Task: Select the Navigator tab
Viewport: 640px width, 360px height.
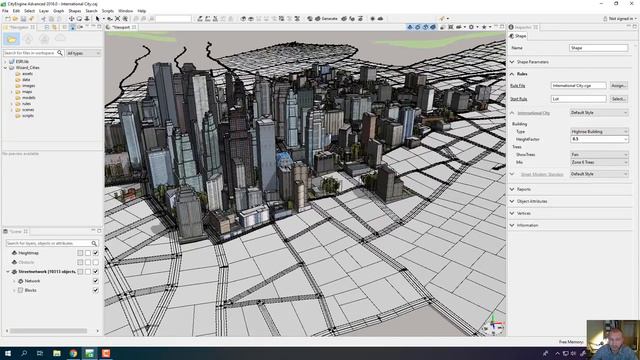Action: tap(19, 27)
